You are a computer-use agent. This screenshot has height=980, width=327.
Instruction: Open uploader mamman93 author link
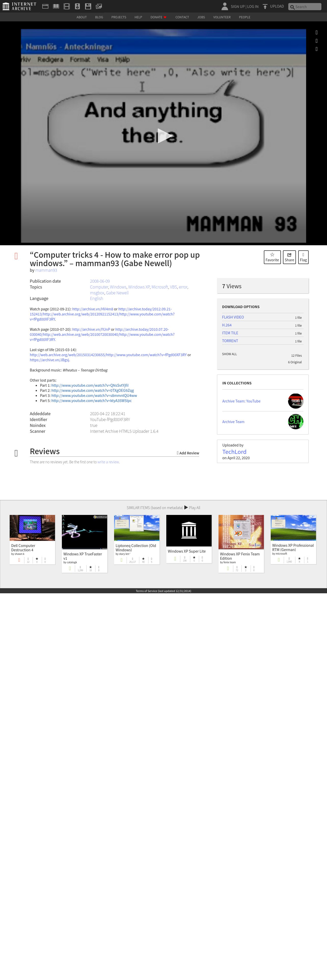point(46,270)
